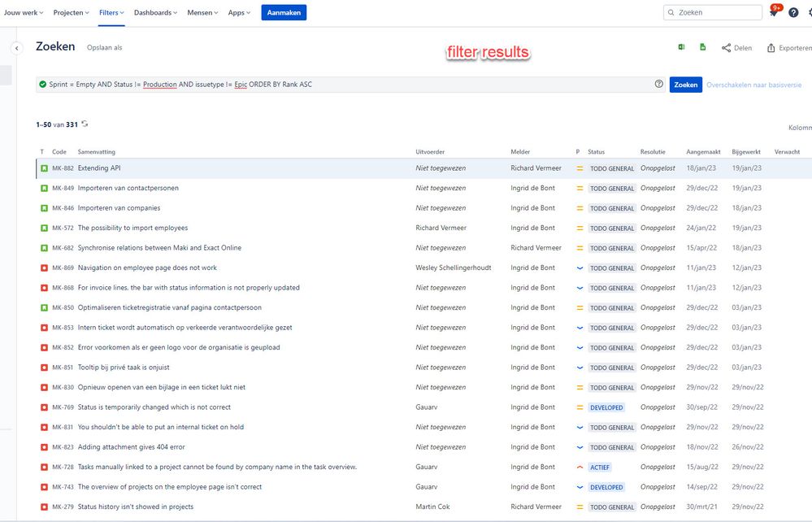Expand the Filters menu
Screen dimensions: 812x522
pos(111,12)
